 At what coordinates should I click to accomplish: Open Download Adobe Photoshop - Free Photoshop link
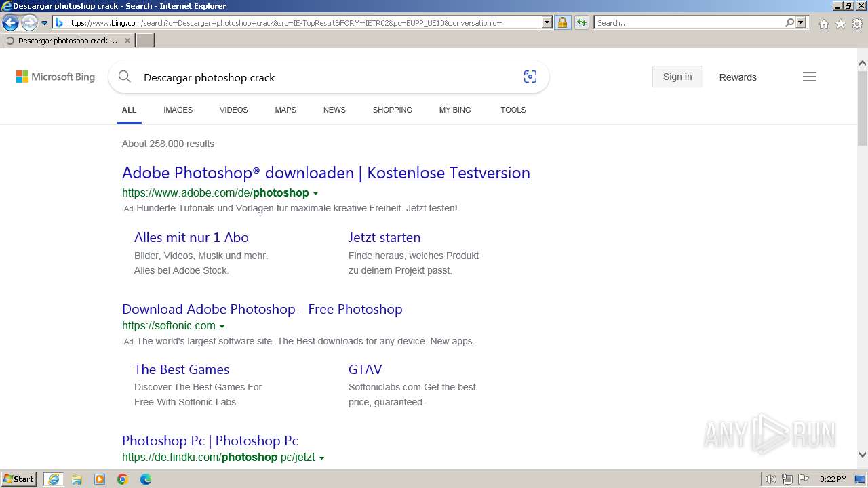[x=262, y=309]
